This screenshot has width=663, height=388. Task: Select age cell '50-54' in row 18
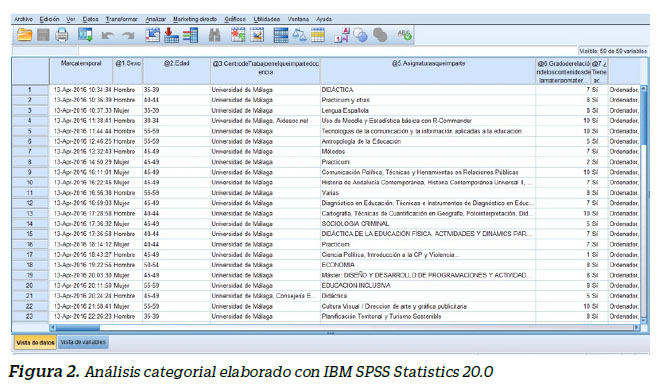(177, 265)
